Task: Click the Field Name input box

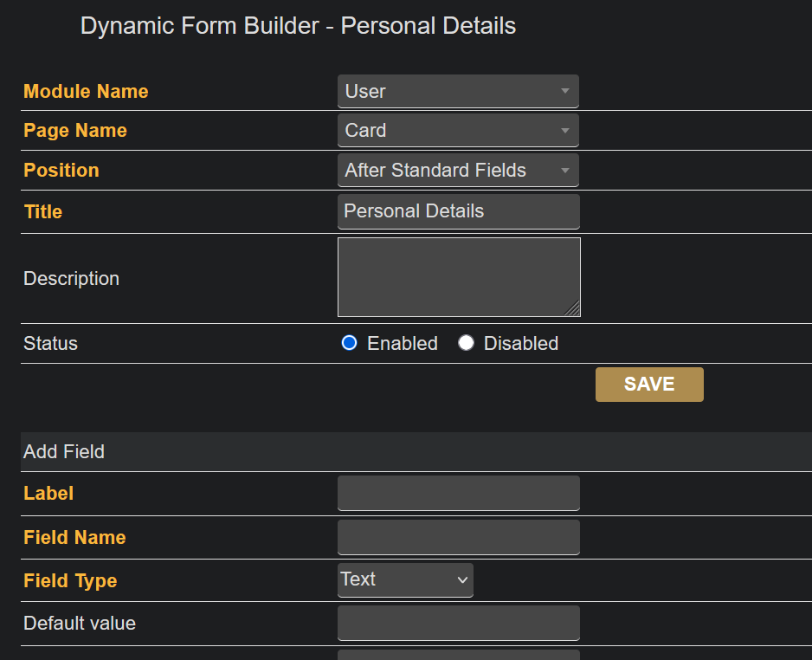Action: (458, 537)
